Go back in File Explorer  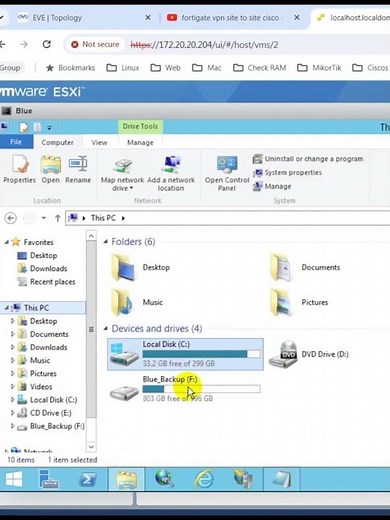(x=11, y=218)
